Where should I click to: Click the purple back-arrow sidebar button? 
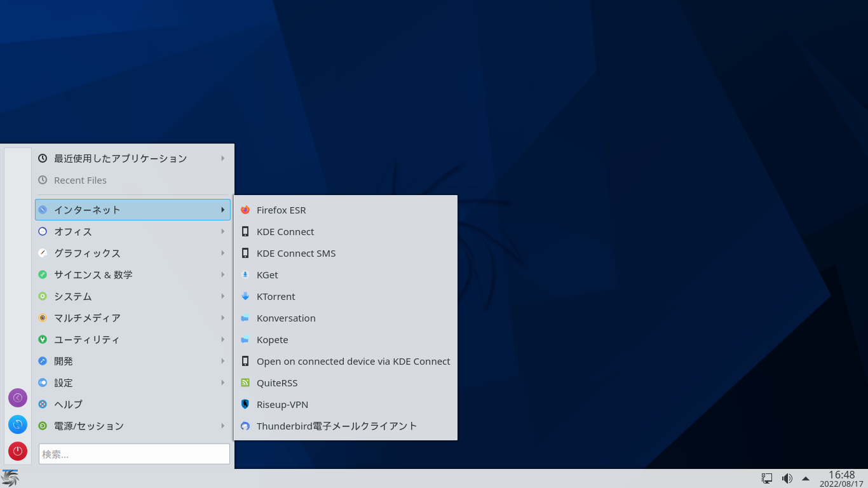(18, 398)
